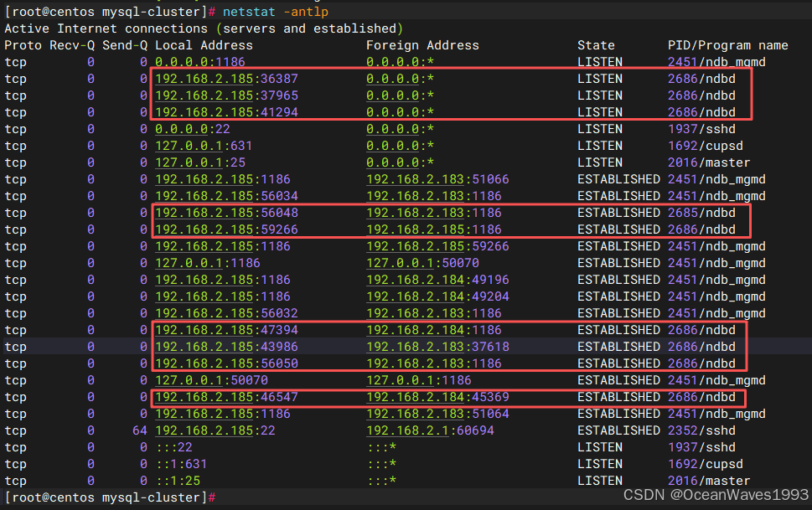
Task: Click the Send-Q column header
Action: pos(125,45)
